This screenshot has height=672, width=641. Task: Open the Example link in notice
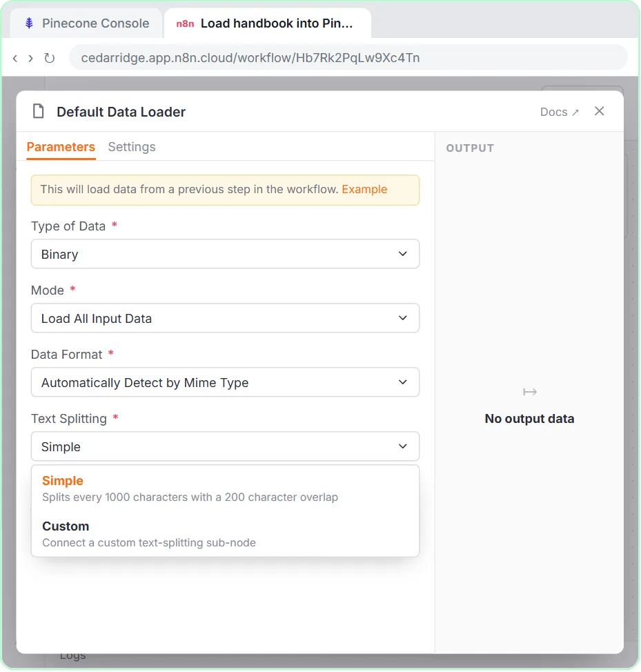[364, 190]
